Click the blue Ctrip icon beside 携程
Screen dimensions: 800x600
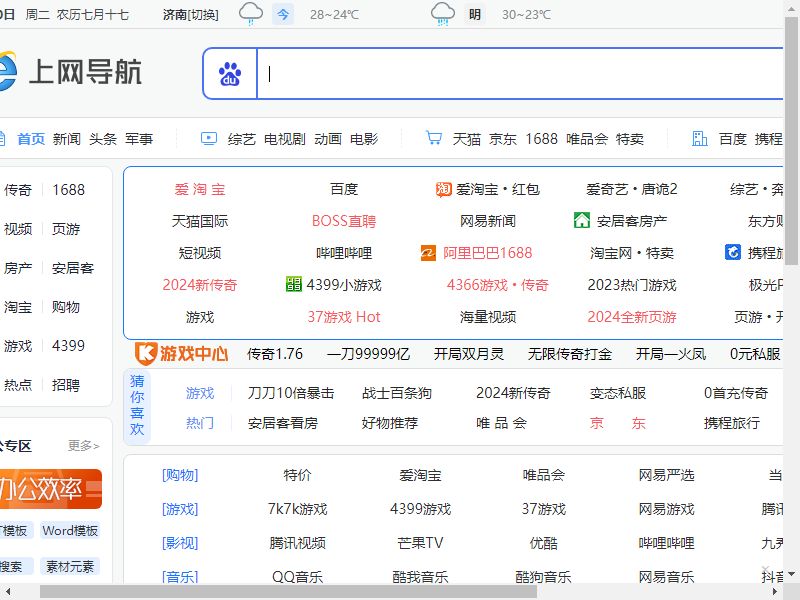(x=733, y=252)
